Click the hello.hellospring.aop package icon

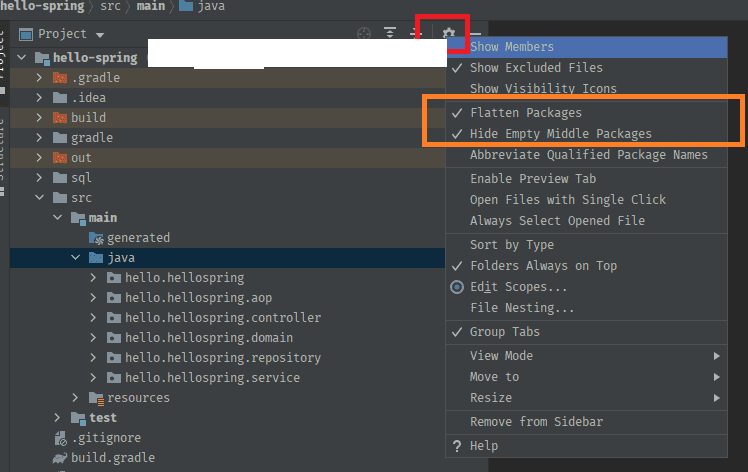(x=114, y=298)
